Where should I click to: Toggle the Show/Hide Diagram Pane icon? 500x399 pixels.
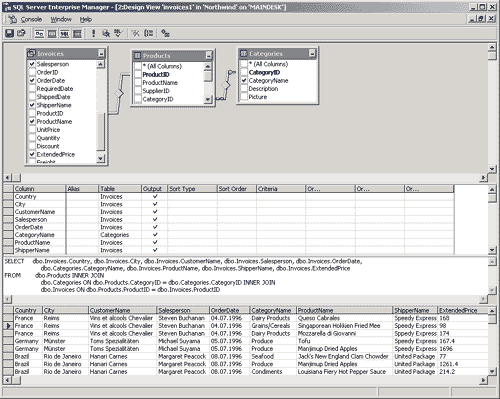[39, 33]
